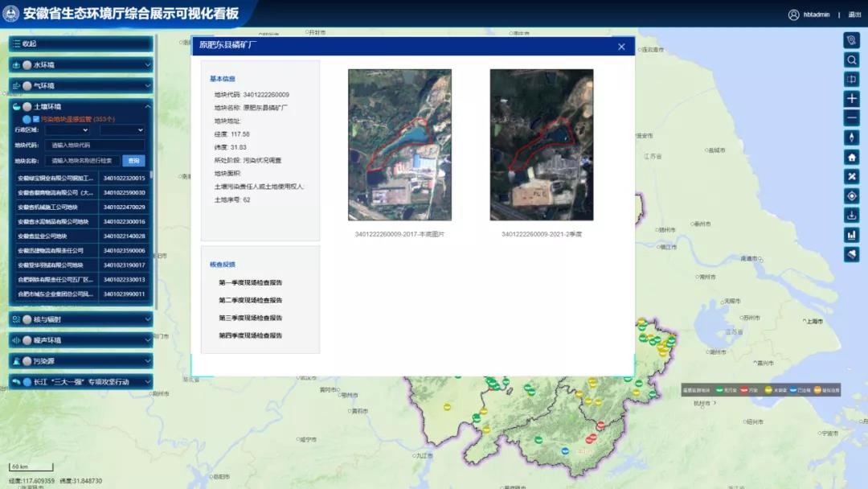868x489 pixels.
Task: Click the download icon in map toolbar
Action: pos(852,216)
